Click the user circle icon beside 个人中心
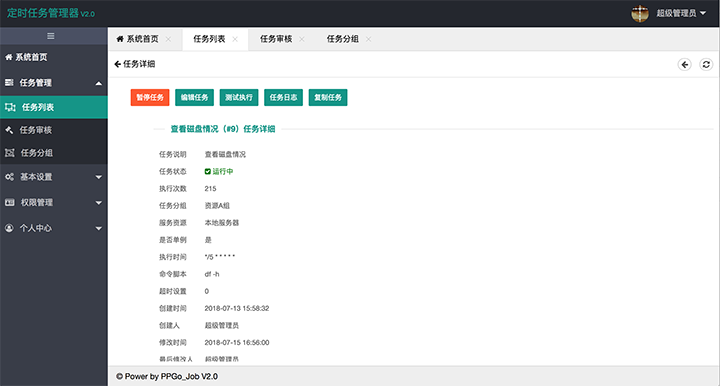Image resolution: width=720 pixels, height=386 pixels. click(x=9, y=228)
